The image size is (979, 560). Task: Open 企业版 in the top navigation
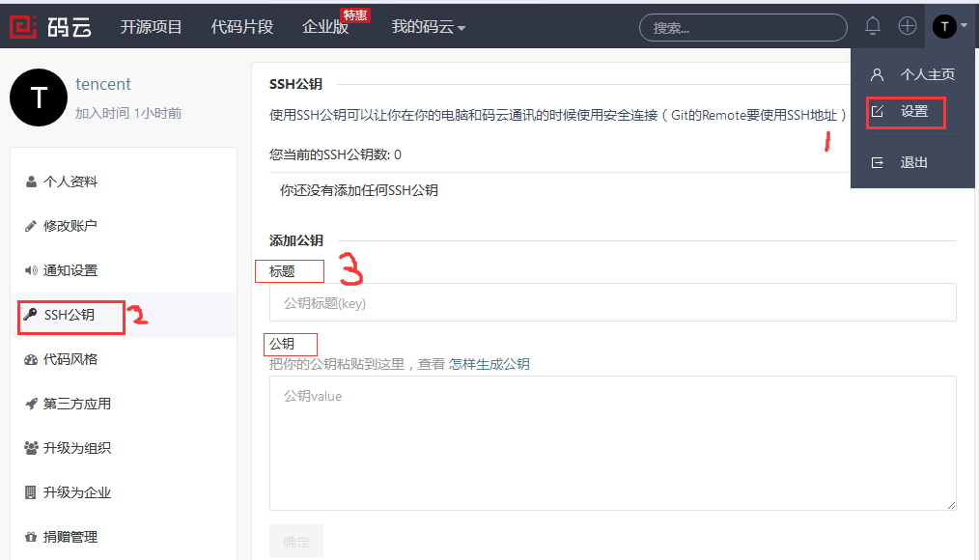pyautogui.click(x=324, y=27)
